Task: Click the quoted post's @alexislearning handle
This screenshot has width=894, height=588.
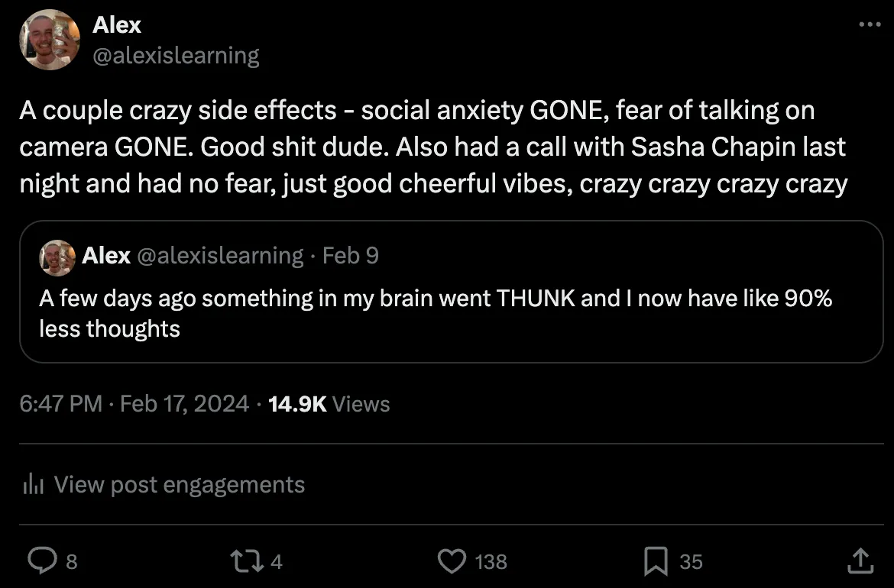Action: tap(220, 255)
